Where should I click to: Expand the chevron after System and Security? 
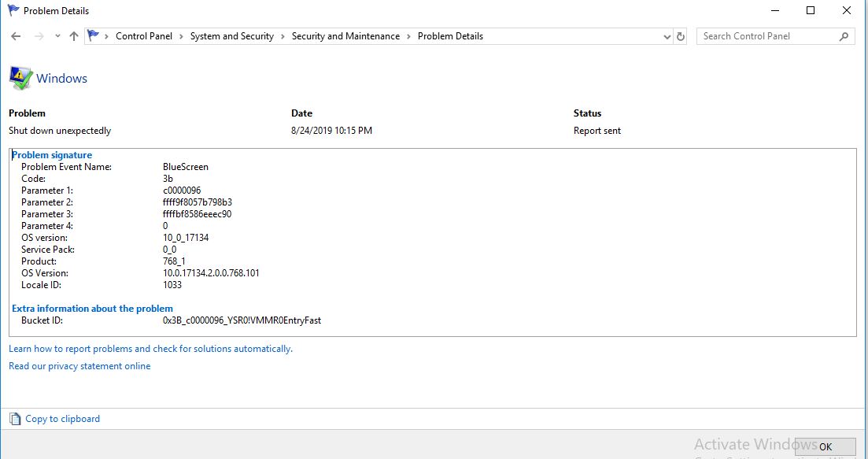click(283, 36)
